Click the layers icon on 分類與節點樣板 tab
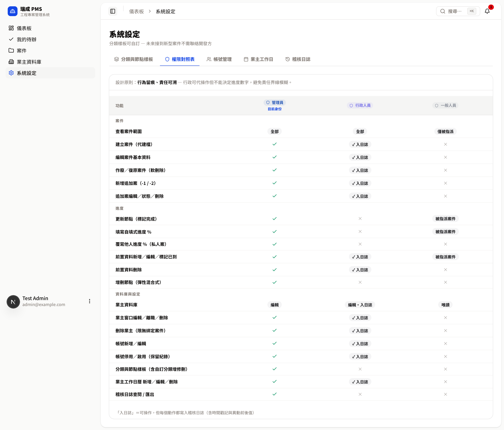The width and height of the screenshot is (504, 430). 117,59
